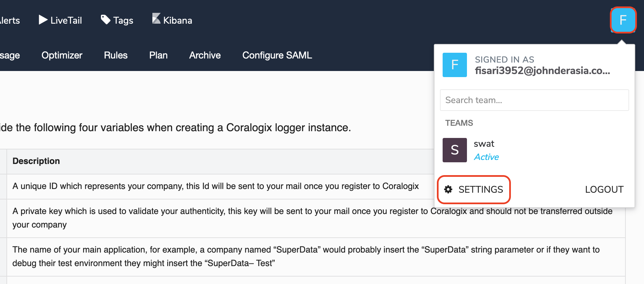
Task: Click the blue F avatar in top bar
Action: pos(623,20)
